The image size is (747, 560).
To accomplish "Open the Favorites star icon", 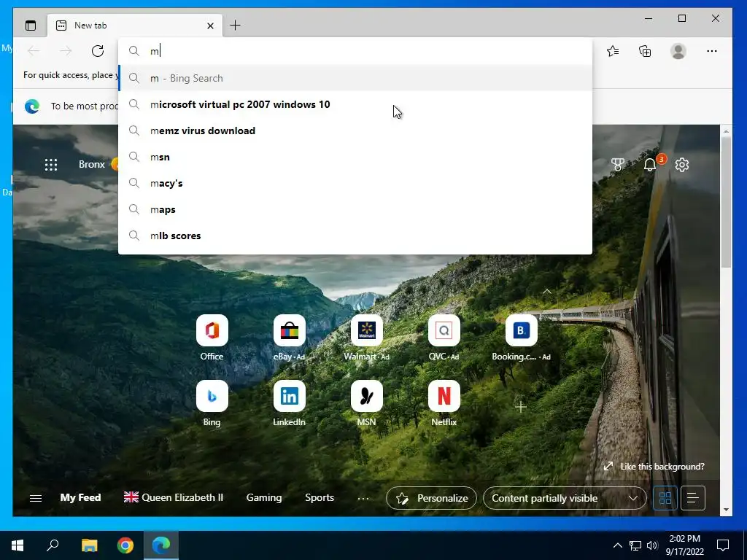I will [x=613, y=51].
